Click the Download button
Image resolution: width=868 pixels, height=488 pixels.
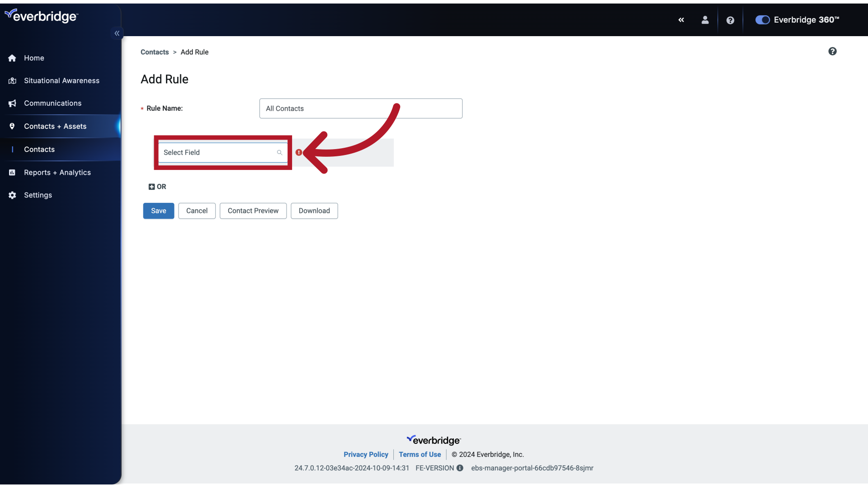click(314, 211)
